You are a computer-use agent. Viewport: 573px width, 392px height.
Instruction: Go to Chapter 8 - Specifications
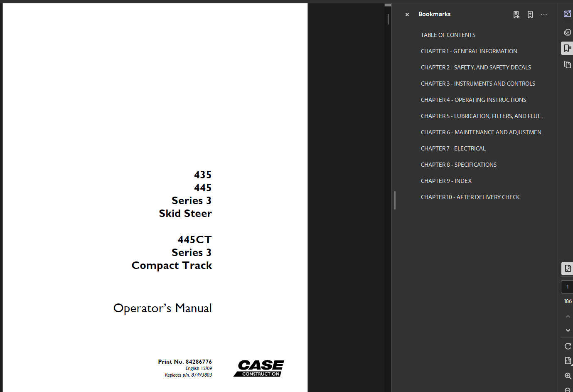tap(458, 165)
